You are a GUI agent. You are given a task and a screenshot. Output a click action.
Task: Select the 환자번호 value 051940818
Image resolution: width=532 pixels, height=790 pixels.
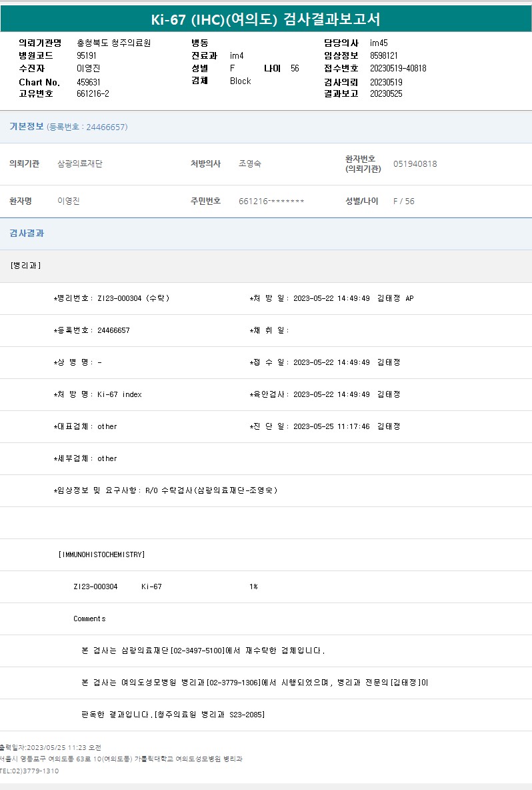(415, 164)
